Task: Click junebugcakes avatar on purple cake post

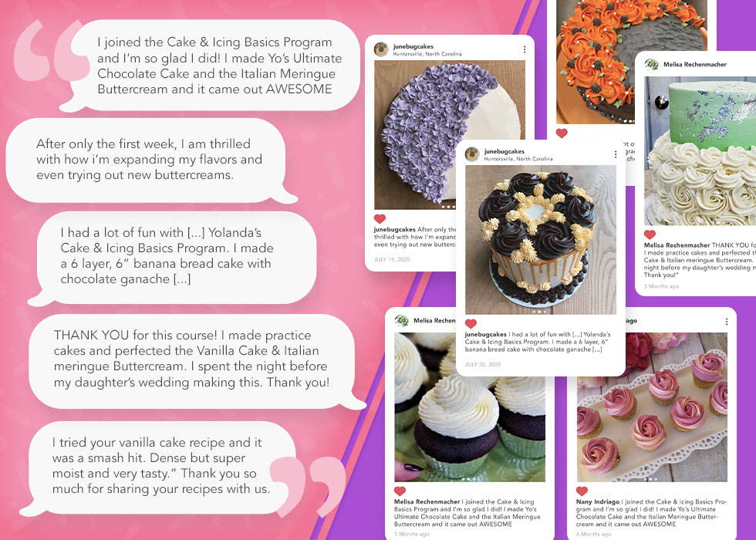Action: coord(381,49)
